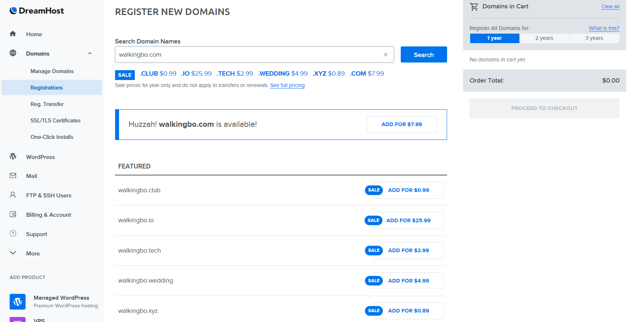Click the Search button
The image size is (644, 322).
tap(424, 54)
